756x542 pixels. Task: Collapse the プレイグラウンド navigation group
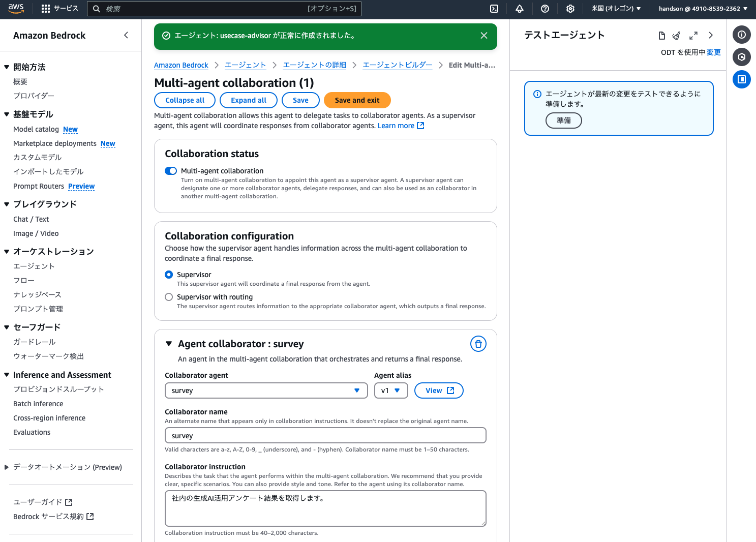coord(7,204)
